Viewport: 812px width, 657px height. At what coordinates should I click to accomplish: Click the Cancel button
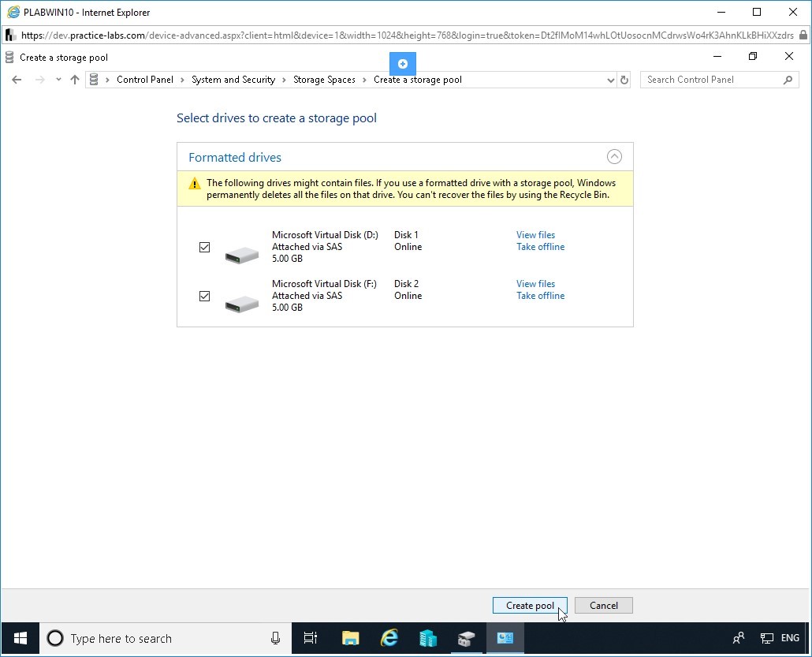point(604,605)
